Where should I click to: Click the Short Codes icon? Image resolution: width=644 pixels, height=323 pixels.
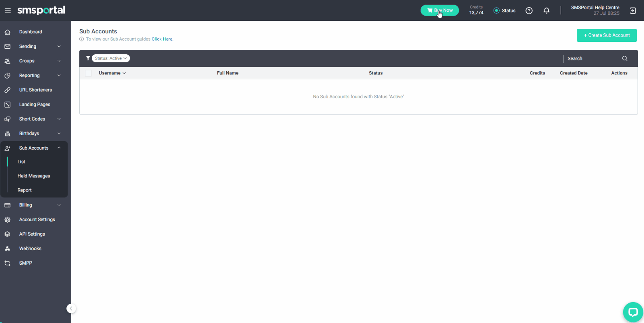click(7, 119)
